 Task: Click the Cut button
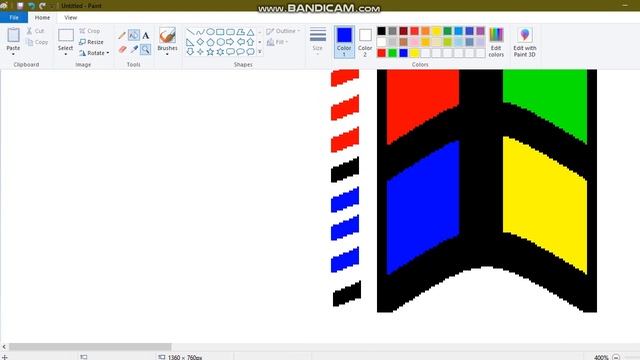[36, 31]
